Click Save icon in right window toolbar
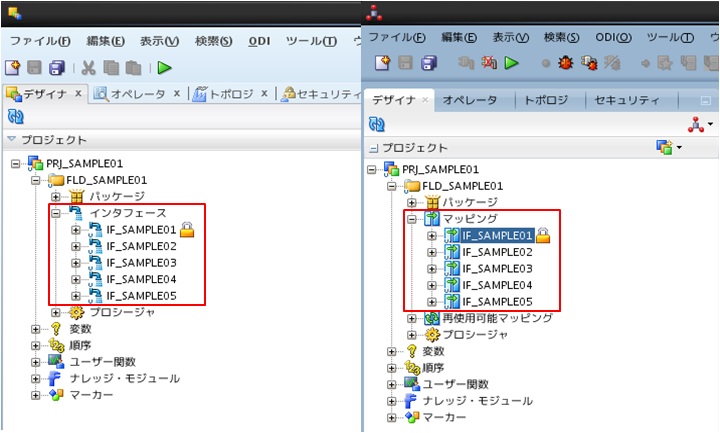720x433 pixels. 405,62
